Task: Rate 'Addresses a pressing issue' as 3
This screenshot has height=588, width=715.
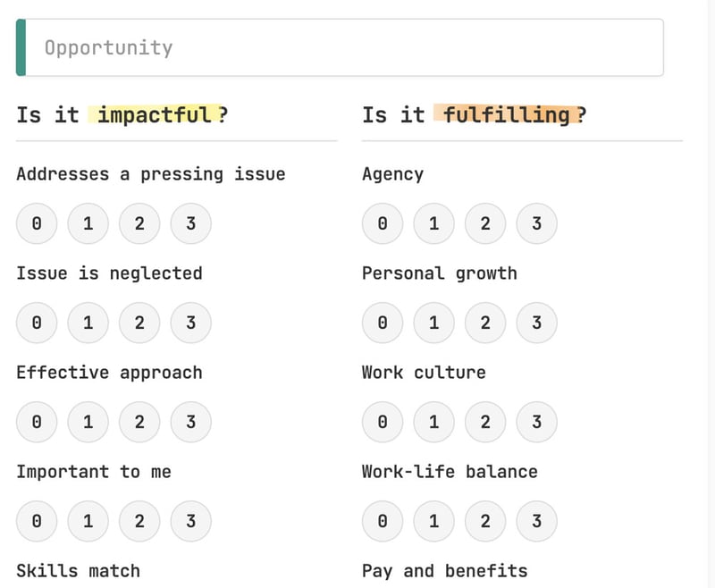Action: click(x=190, y=224)
